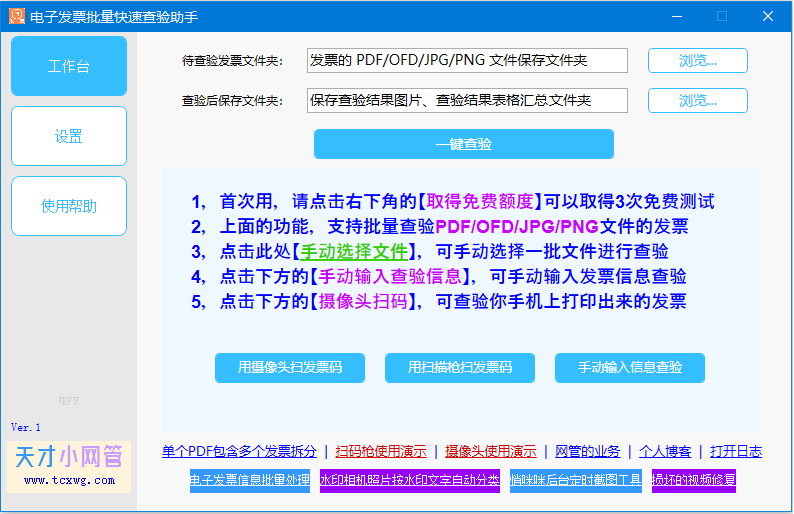Open the 打开日志 link
This screenshot has height=514, width=794.
click(x=736, y=451)
